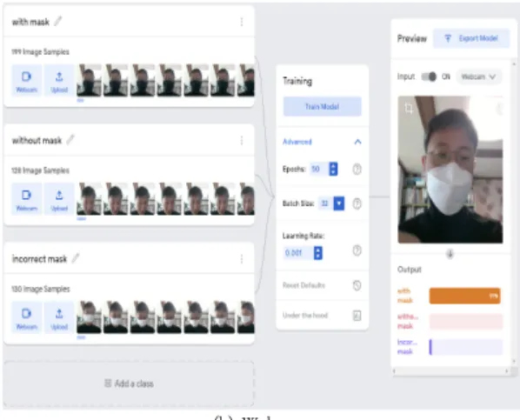Image resolution: width=520 pixels, height=420 pixels.
Task: Open options menu for 'incorrect mask' class
Action: [x=242, y=259]
